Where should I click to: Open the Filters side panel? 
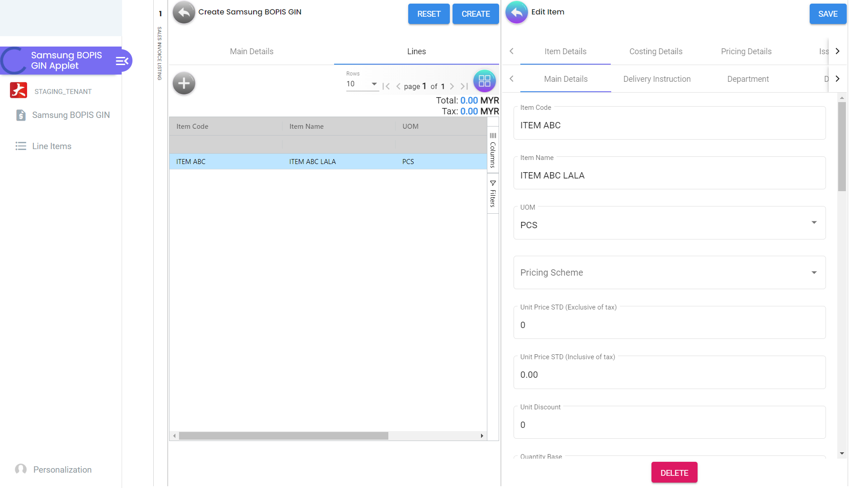[x=493, y=194]
